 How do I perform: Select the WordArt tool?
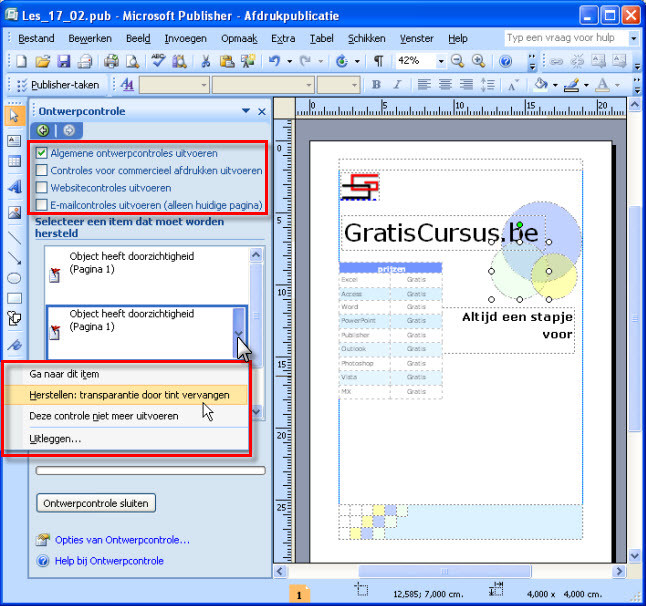[14, 187]
